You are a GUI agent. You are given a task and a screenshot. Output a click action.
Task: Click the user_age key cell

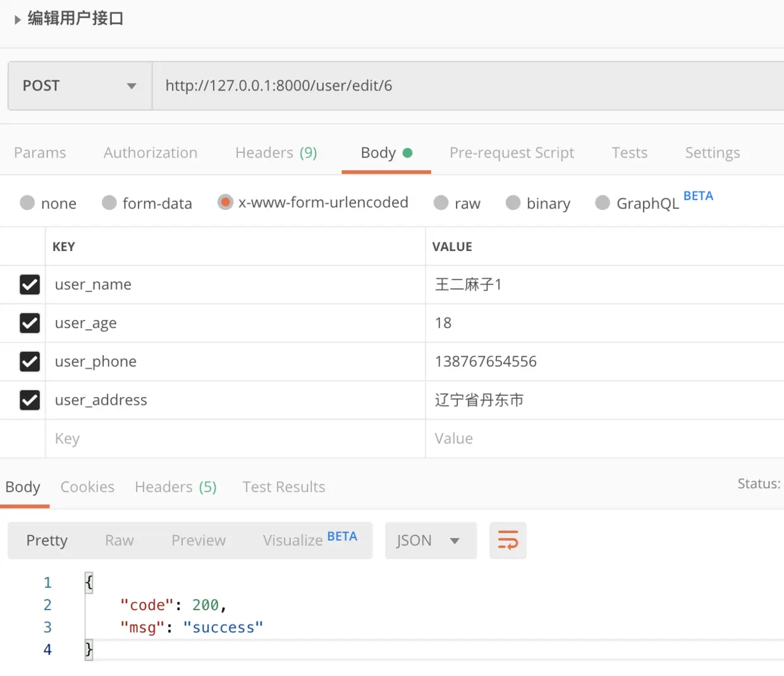coord(235,323)
